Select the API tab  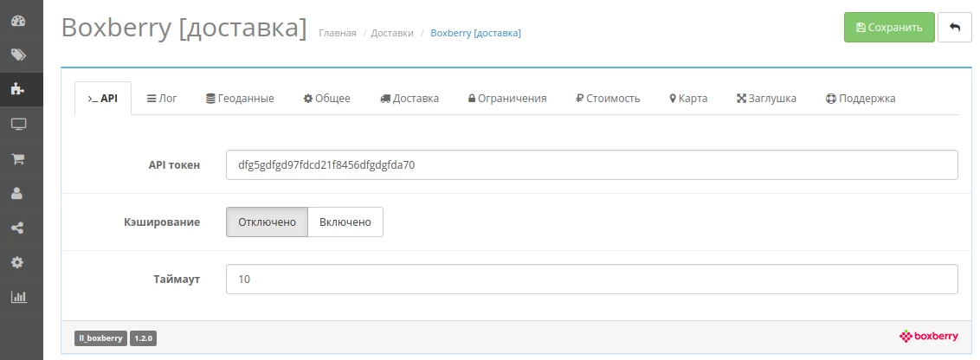pyautogui.click(x=103, y=98)
